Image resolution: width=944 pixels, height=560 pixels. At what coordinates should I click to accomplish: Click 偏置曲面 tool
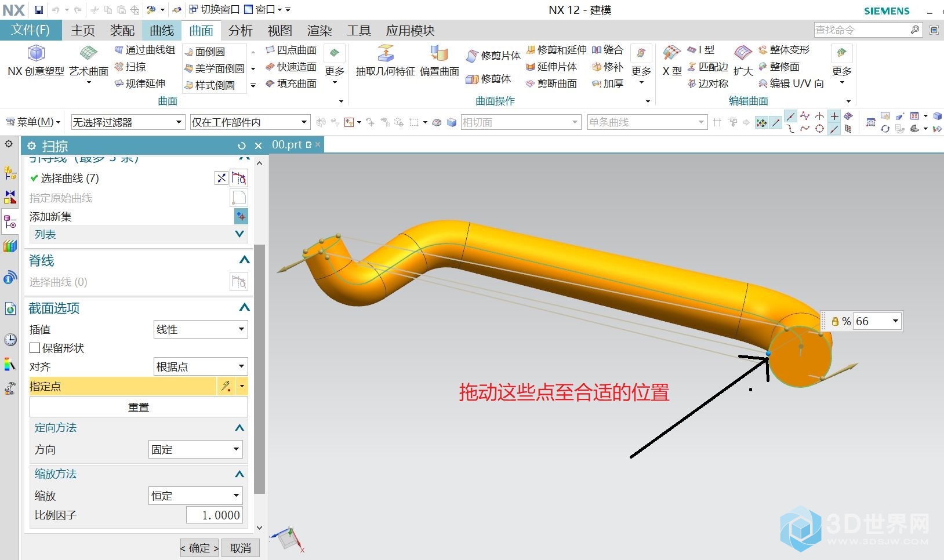(439, 61)
